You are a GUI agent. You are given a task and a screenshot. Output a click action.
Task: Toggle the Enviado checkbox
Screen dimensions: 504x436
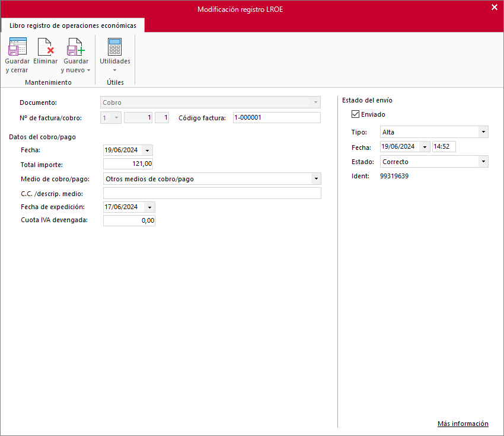pyautogui.click(x=355, y=114)
